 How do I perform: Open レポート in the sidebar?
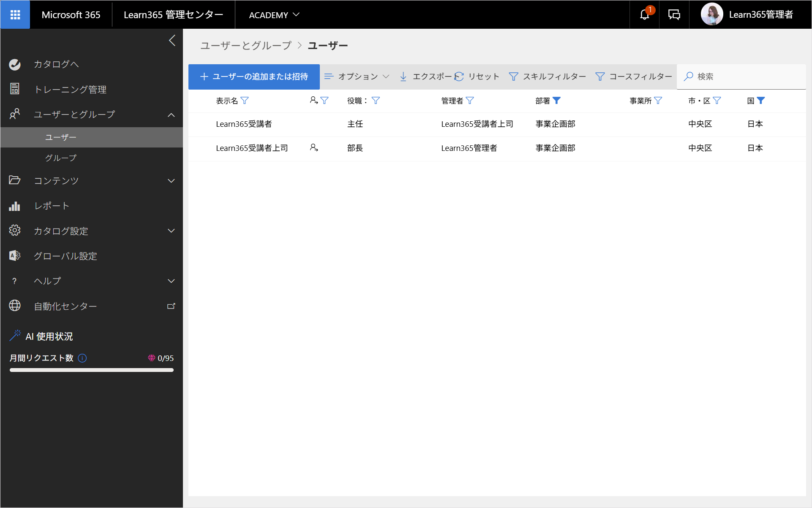point(52,206)
